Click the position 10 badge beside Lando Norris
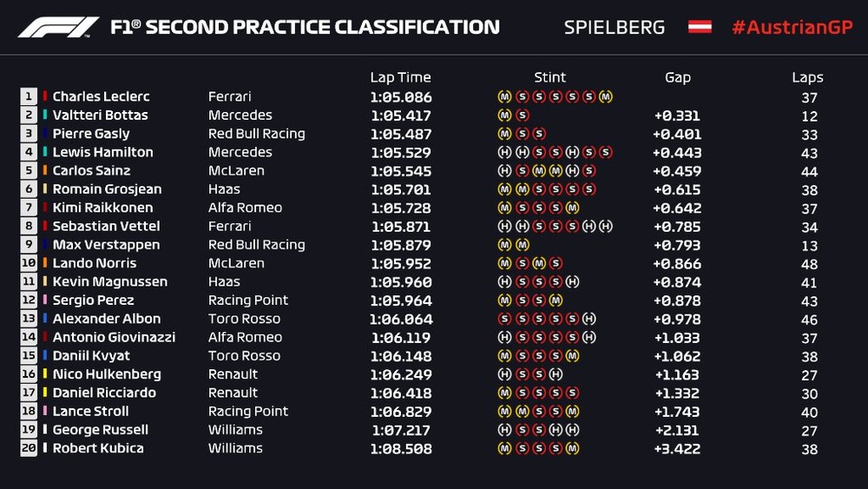The height and width of the screenshot is (489, 868). click(x=29, y=263)
